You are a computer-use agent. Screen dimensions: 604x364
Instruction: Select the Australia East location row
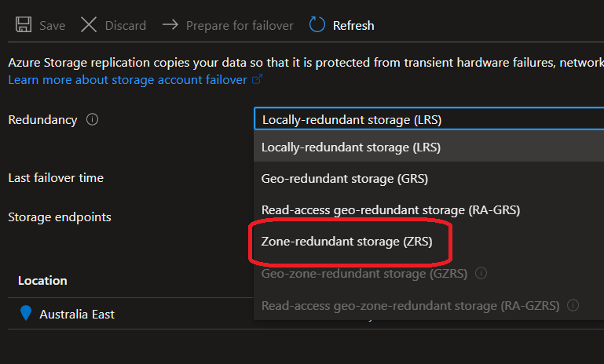click(77, 314)
